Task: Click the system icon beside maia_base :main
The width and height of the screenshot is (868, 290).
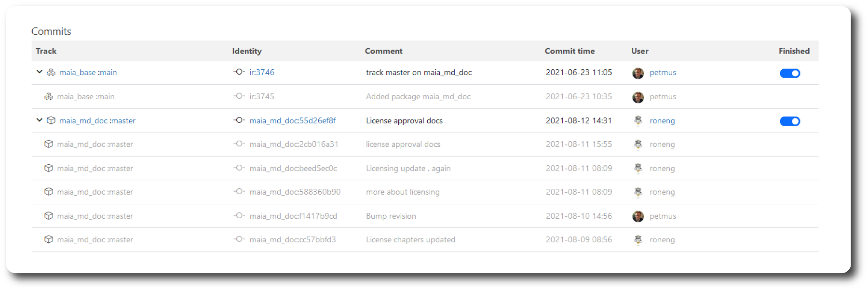Action: (51, 72)
